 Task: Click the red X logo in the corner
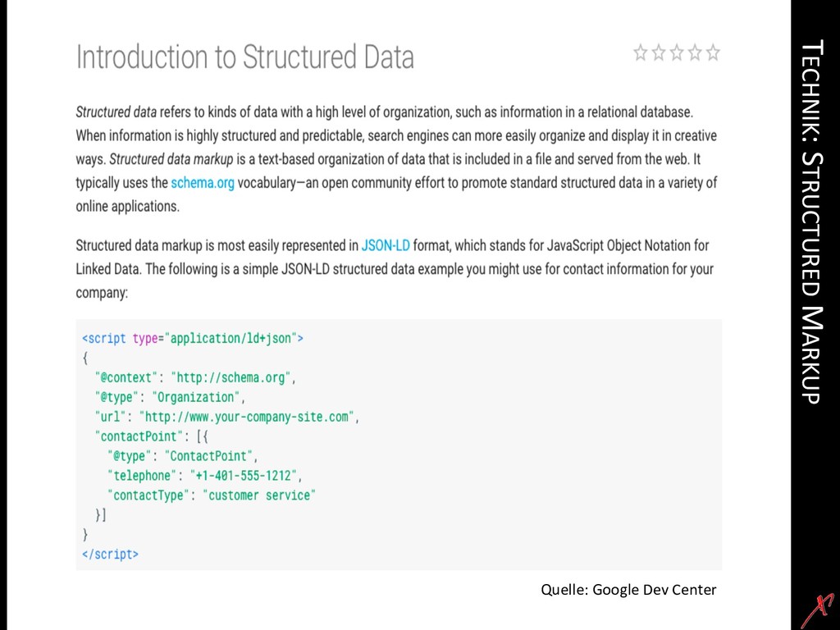click(817, 609)
